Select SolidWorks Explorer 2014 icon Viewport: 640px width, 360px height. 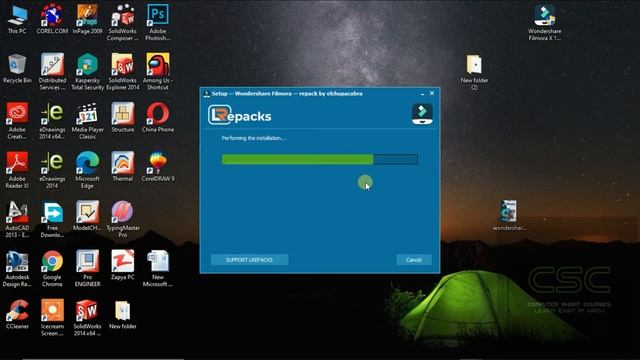[x=122, y=71]
